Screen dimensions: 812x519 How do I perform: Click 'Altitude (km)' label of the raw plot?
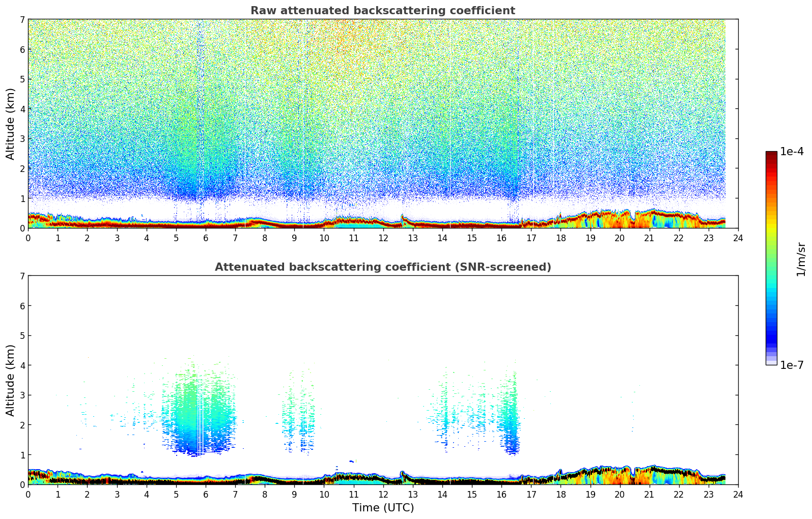11,124
